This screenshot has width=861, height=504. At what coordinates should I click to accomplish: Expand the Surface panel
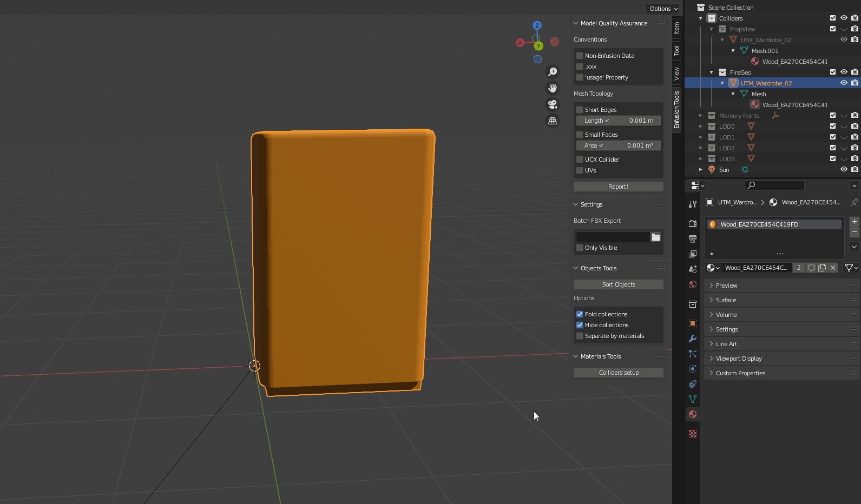[x=726, y=300]
